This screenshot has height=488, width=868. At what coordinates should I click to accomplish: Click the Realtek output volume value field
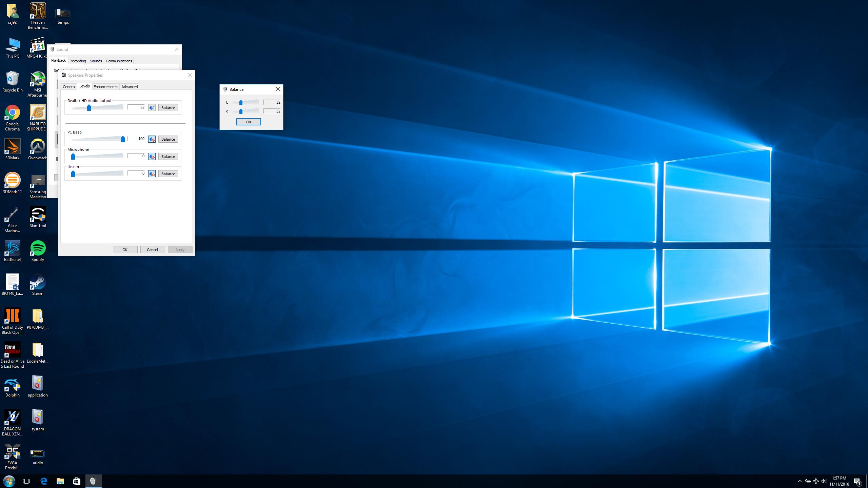coord(136,107)
